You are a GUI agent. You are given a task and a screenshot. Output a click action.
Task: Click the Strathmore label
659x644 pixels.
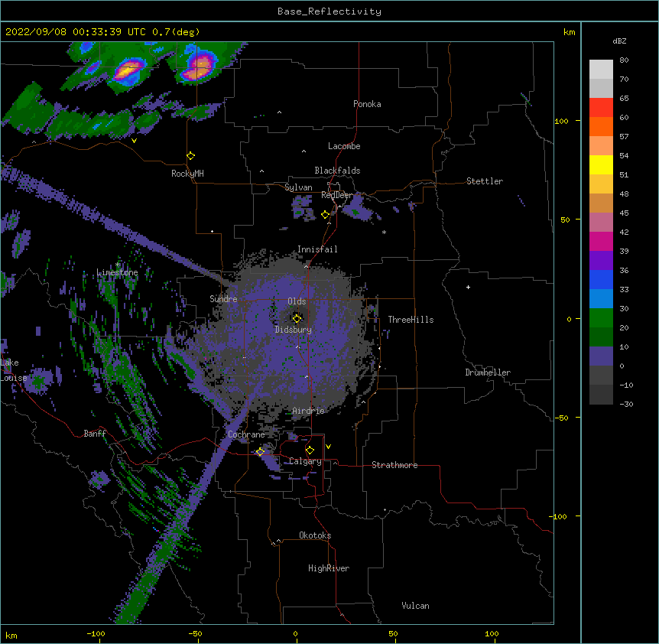394,465
